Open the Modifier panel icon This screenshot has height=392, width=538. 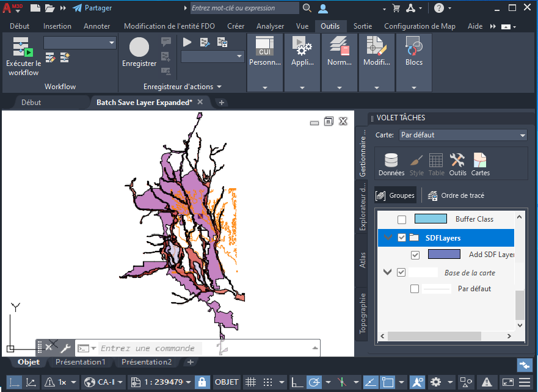point(376,46)
